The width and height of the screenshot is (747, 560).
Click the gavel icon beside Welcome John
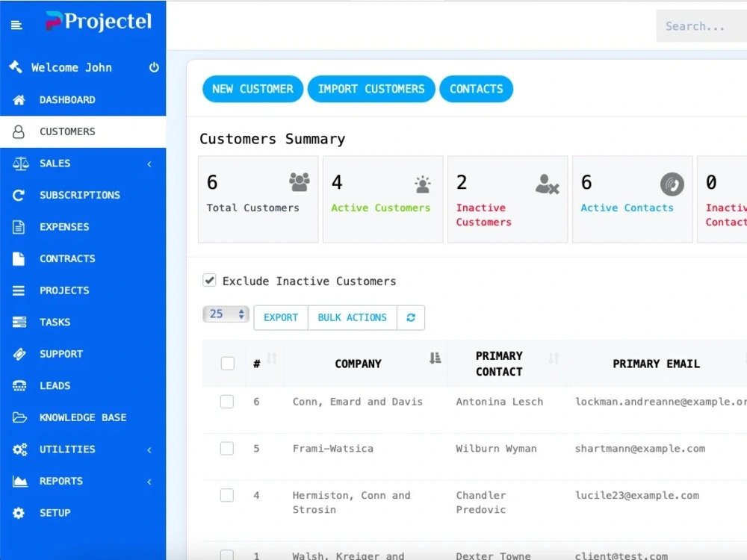pyautogui.click(x=16, y=67)
